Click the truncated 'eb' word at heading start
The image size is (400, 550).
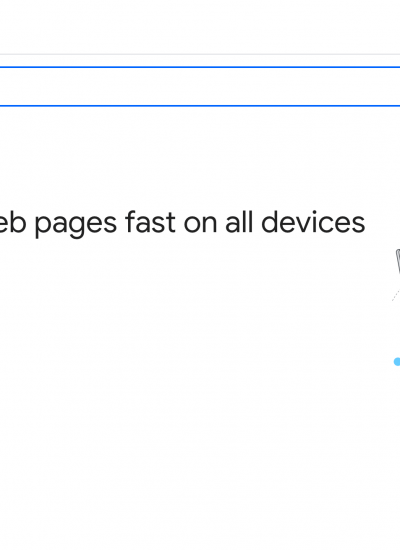[x=13, y=222]
